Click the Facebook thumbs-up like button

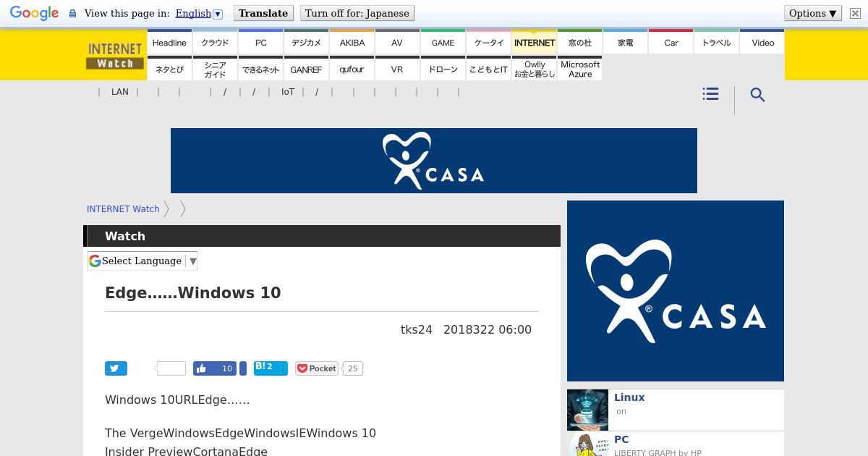(215, 368)
